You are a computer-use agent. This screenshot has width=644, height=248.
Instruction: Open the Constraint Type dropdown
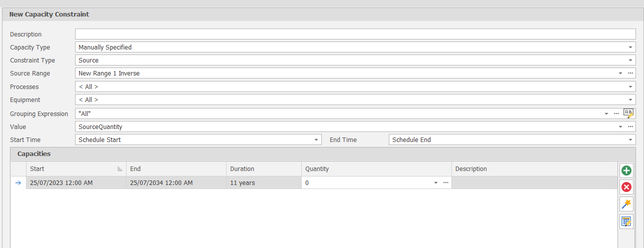pyautogui.click(x=630, y=60)
